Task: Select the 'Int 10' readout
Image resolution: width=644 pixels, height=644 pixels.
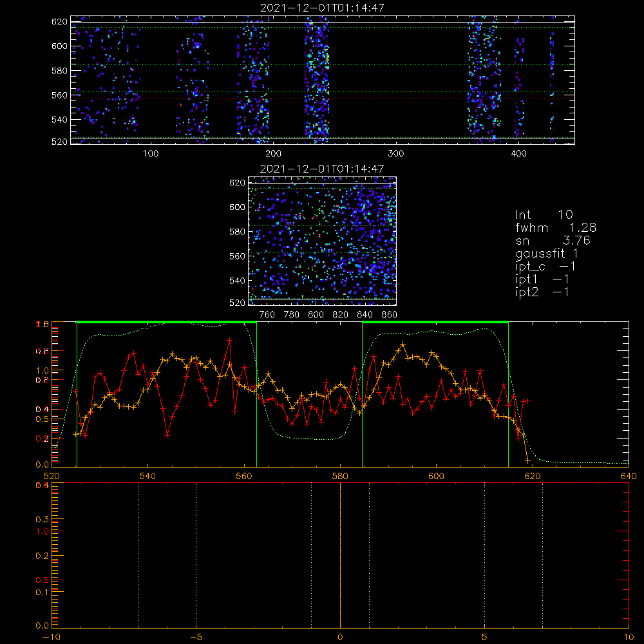Action: click(544, 214)
